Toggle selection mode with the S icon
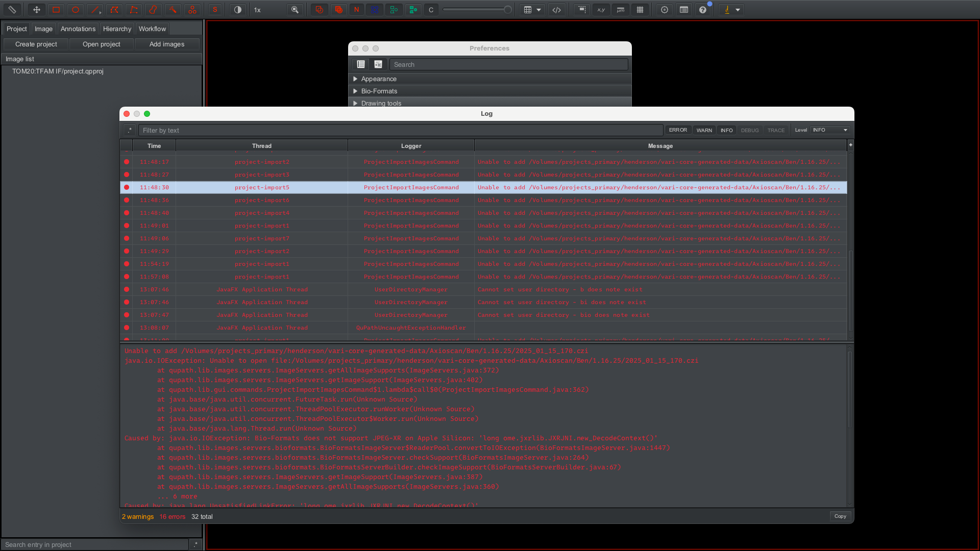 pyautogui.click(x=214, y=9)
